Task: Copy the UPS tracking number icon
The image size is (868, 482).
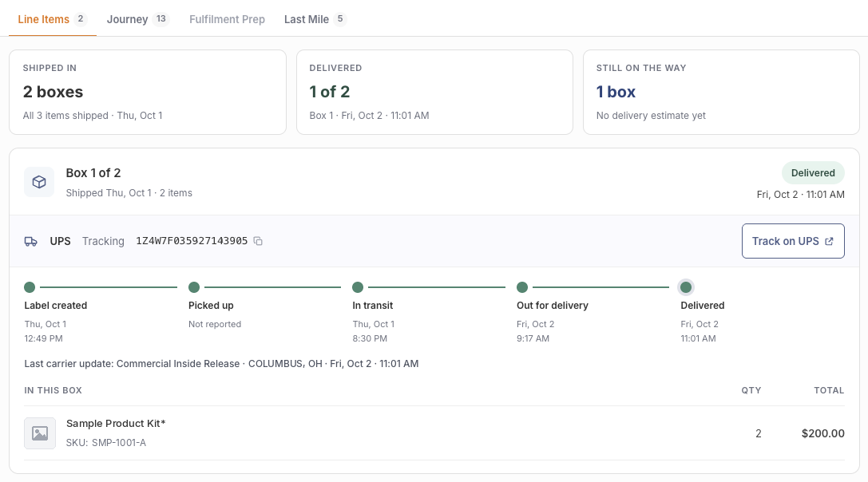Action: pyautogui.click(x=258, y=241)
